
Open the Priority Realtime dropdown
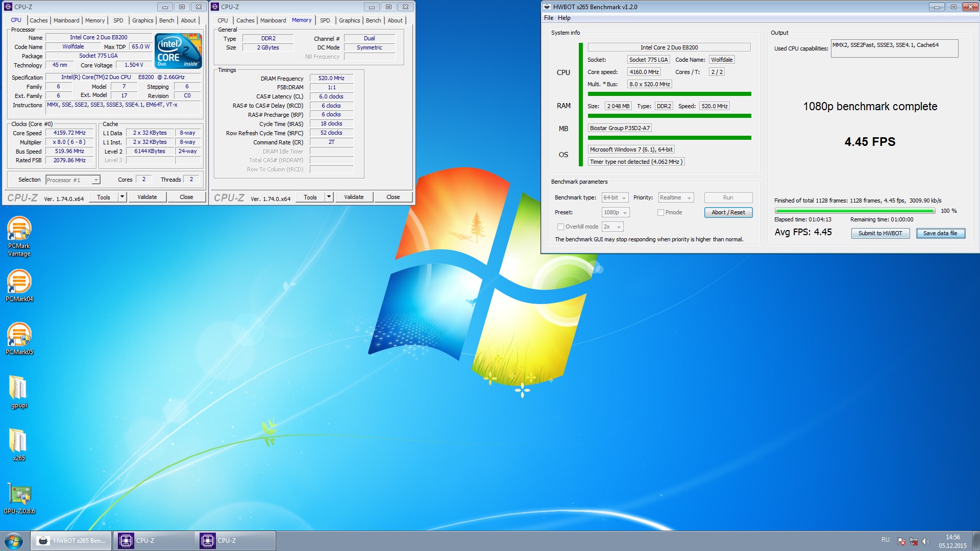point(676,197)
